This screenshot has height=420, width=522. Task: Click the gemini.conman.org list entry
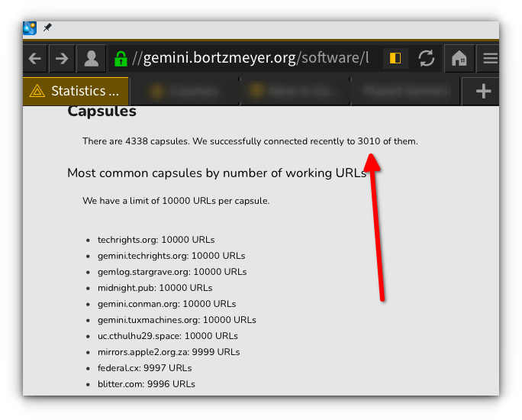(166, 304)
